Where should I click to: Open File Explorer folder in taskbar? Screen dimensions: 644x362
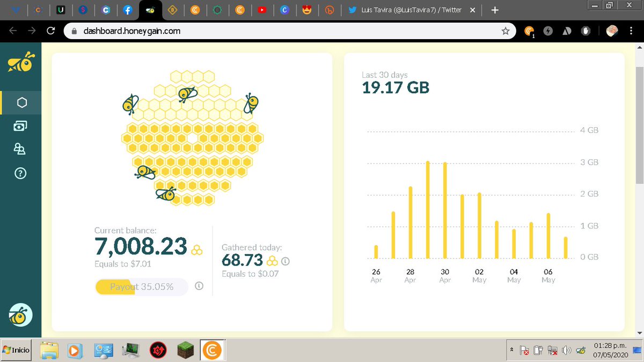pos(50,351)
